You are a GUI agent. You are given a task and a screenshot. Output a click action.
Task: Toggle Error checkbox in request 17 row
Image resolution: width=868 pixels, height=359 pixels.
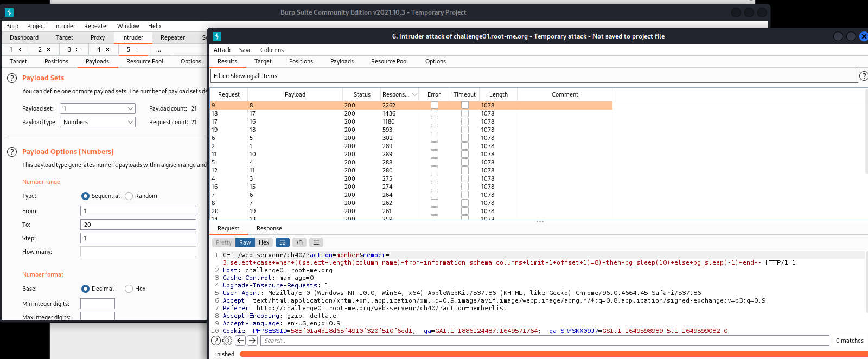435,121
